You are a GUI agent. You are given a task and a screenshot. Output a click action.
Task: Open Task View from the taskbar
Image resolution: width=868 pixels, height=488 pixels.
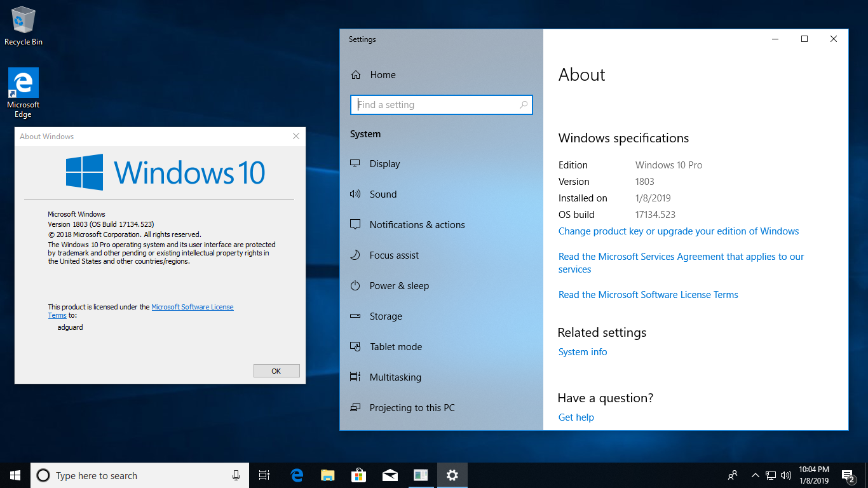point(264,475)
